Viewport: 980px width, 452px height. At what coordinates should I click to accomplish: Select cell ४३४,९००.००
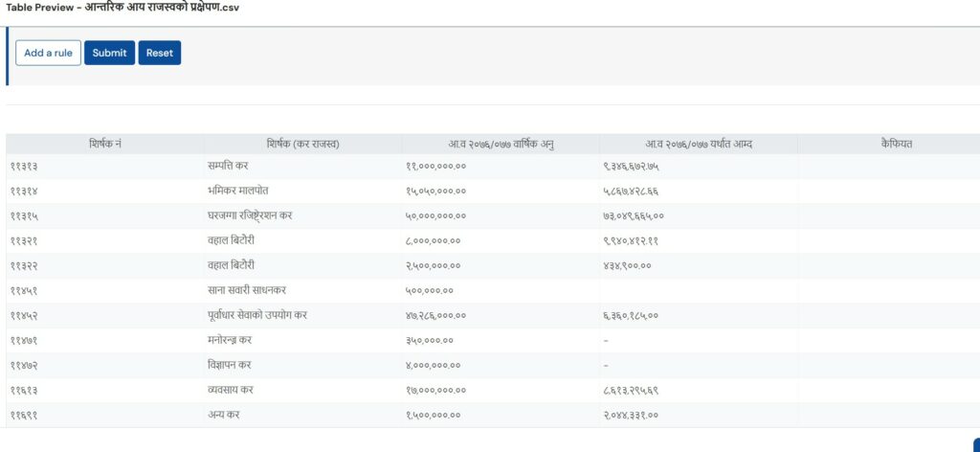(698, 265)
